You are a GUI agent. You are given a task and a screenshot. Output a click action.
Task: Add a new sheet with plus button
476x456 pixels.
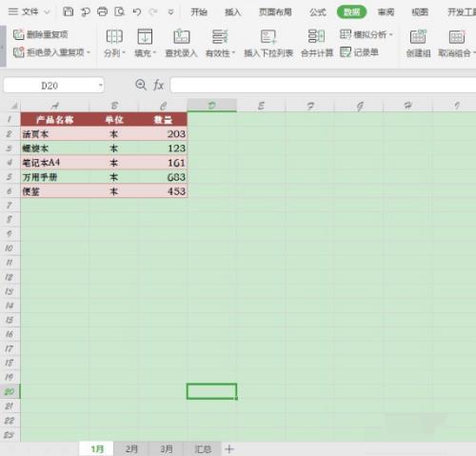229,448
